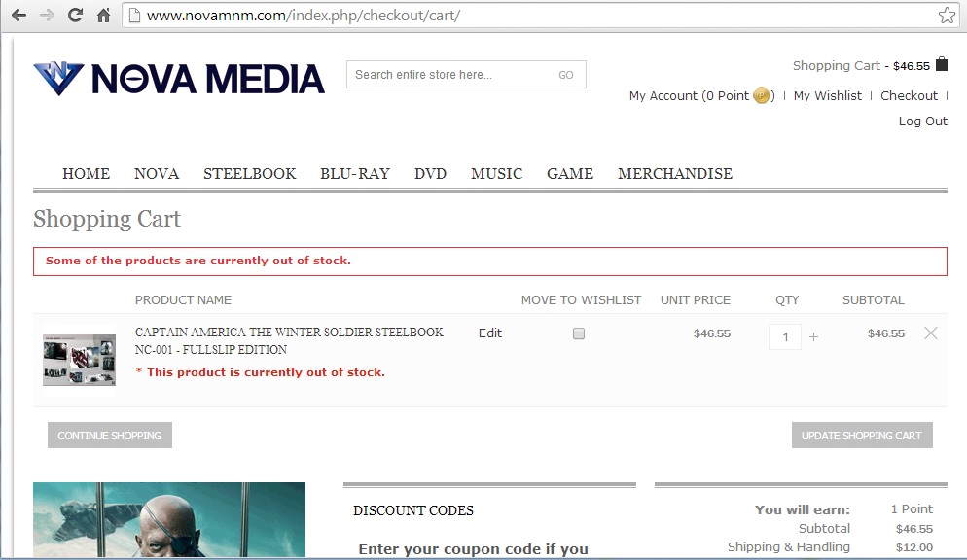Screen dimensions: 967x560
Task: Click the 1 Point reward value
Action: pyautogui.click(x=912, y=508)
